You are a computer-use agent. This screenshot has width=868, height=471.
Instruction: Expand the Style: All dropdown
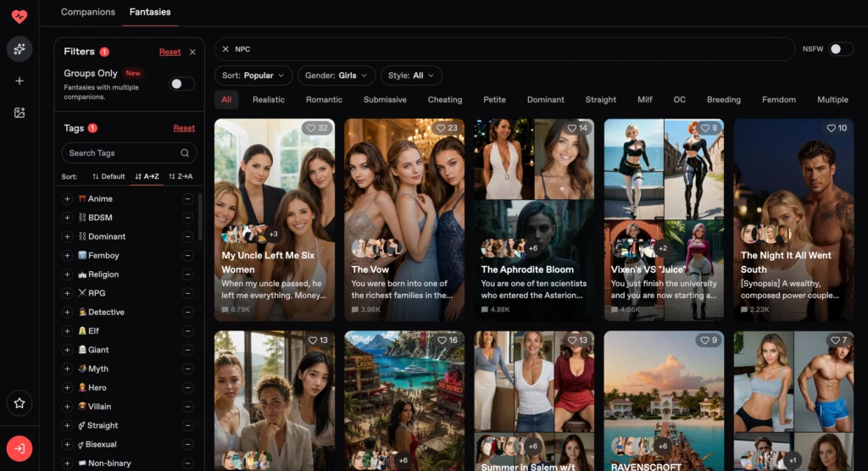coord(411,75)
